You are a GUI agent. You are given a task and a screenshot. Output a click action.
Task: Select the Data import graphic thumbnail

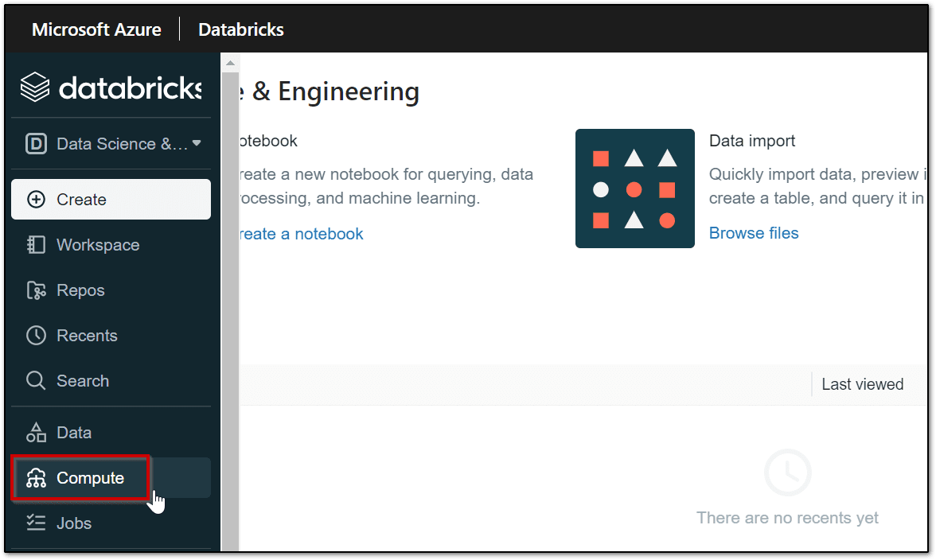(x=634, y=189)
